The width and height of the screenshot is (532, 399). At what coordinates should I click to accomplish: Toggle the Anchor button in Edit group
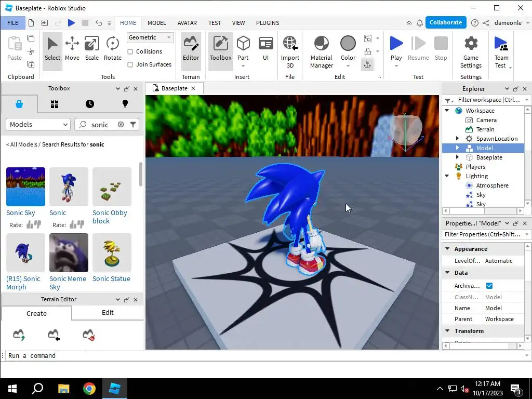(x=367, y=64)
